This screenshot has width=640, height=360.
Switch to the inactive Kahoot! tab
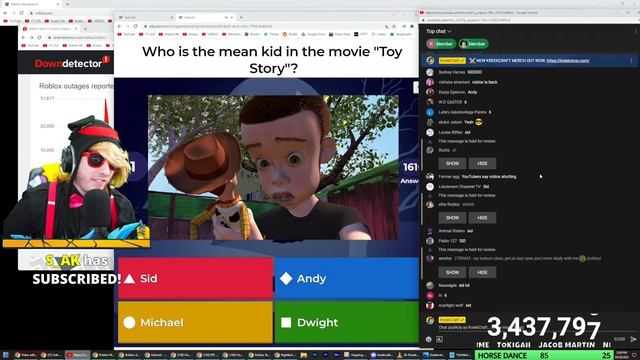click(x=145, y=18)
